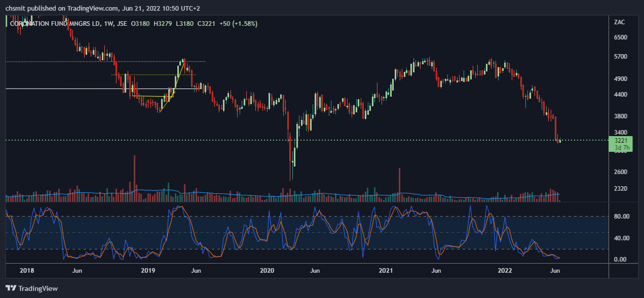Select the low value L3180
This screenshot has width=644, height=298.
tap(185, 24)
